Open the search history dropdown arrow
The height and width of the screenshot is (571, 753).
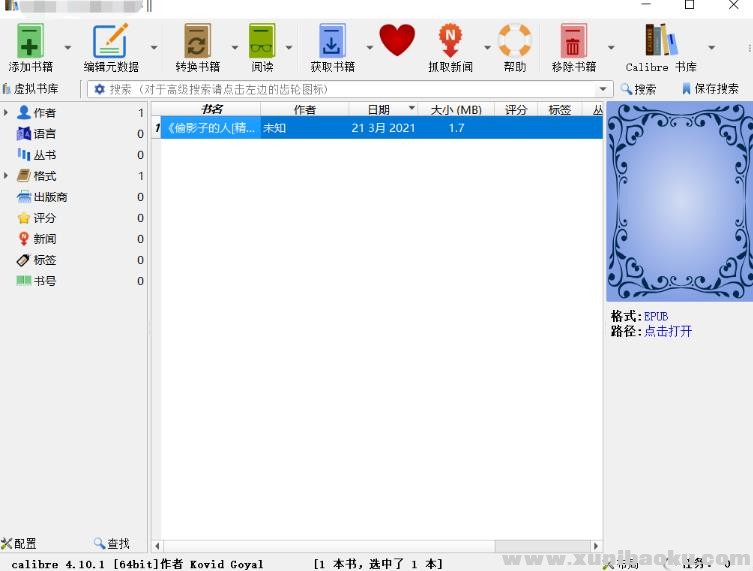click(603, 89)
